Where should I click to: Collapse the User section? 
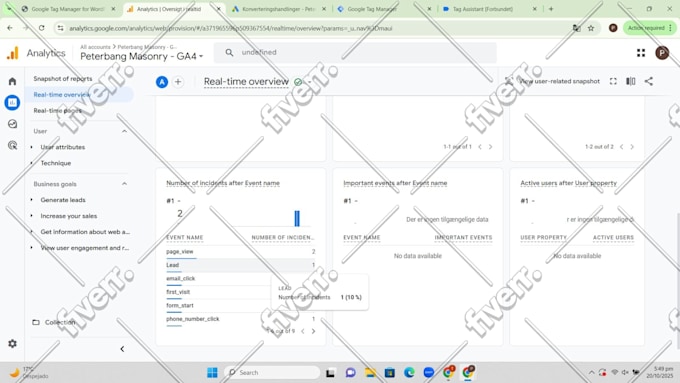[124, 131]
